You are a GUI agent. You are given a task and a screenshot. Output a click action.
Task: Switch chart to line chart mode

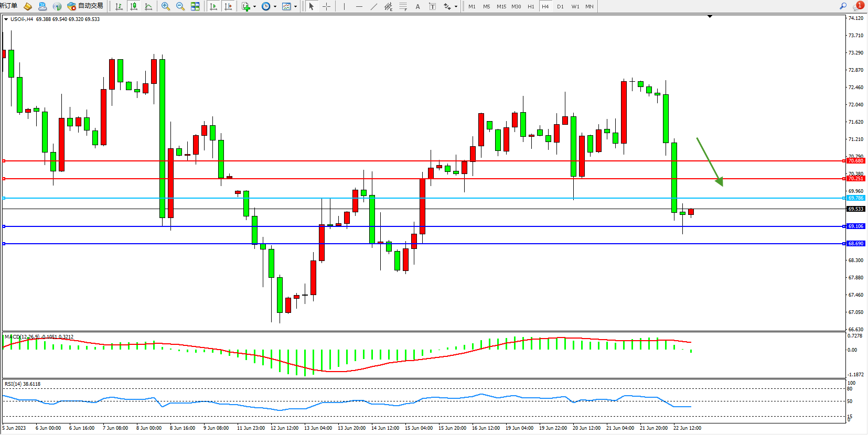(148, 6)
